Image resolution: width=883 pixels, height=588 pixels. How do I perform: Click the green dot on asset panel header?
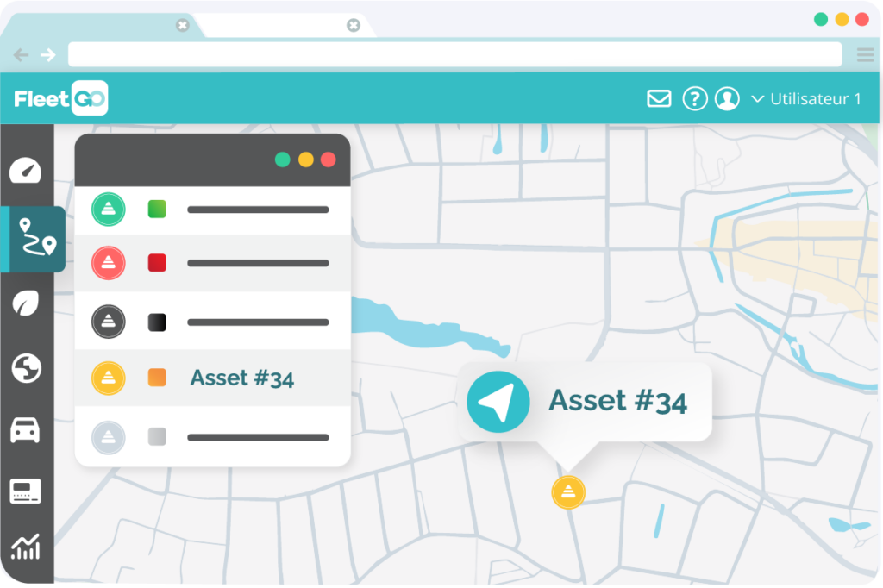(x=283, y=160)
